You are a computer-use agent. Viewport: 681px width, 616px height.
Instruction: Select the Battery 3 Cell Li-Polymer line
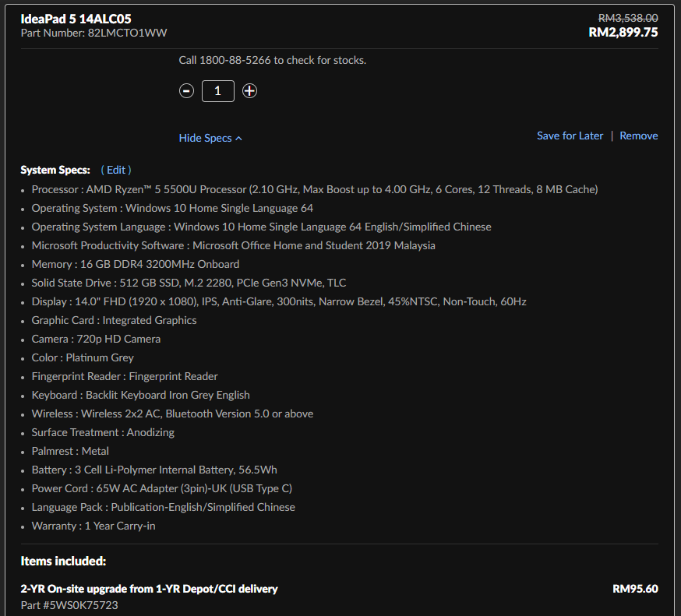tap(154, 470)
